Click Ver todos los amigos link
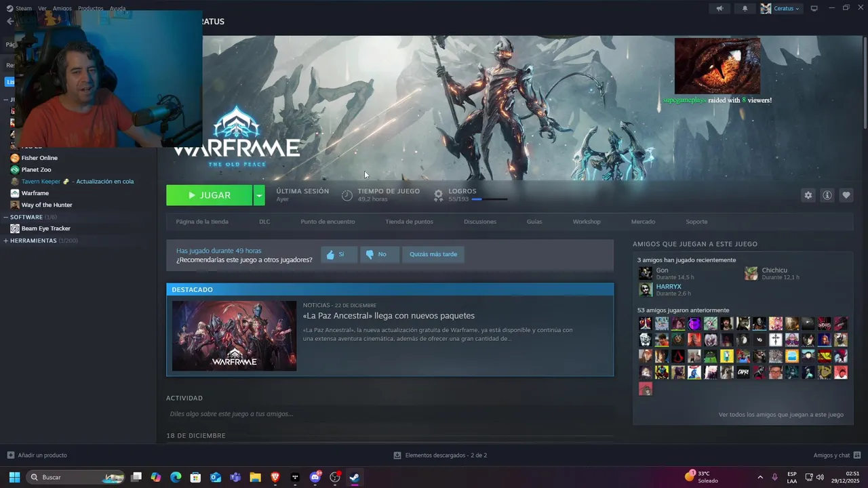868x488 pixels. tap(781, 414)
